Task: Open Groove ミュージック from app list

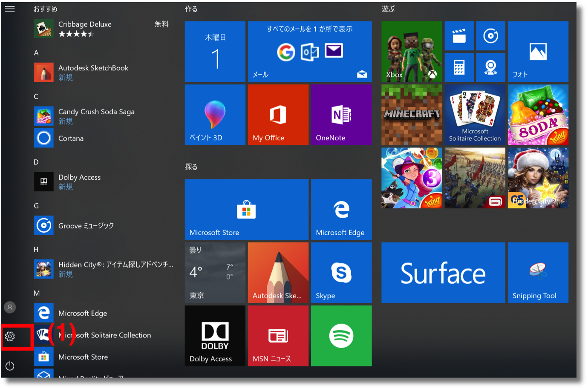Action: 102,225
